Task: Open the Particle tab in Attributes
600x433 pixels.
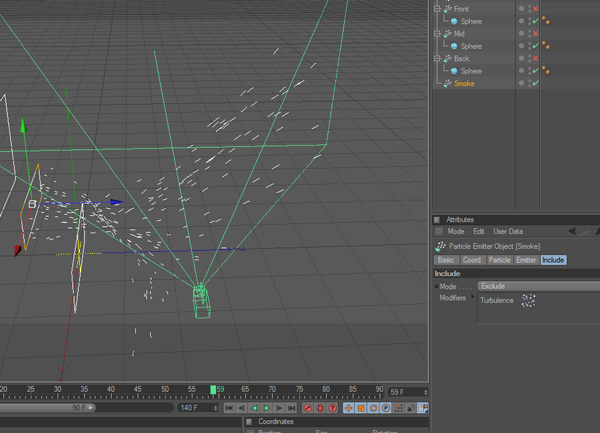Action: [499, 260]
